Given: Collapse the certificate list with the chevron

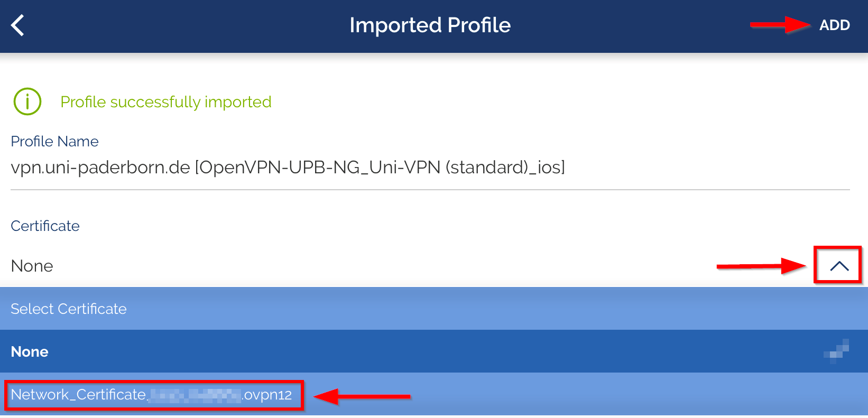Looking at the screenshot, I should tap(838, 265).
